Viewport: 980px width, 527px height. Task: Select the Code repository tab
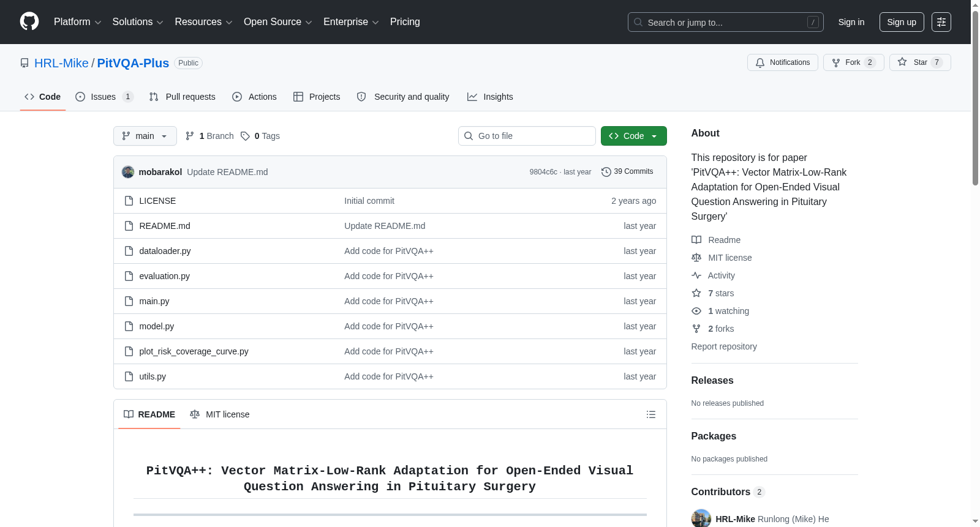tap(43, 97)
